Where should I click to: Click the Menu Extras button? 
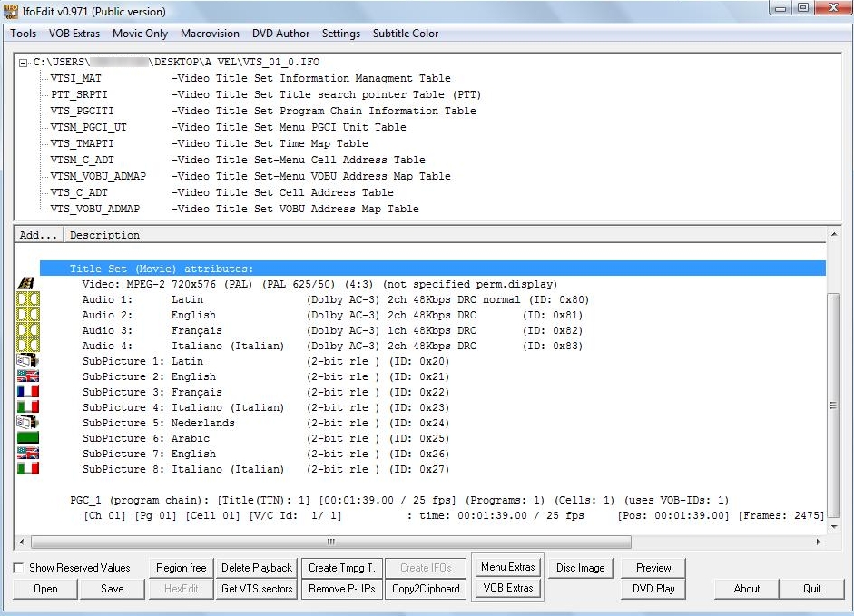(x=507, y=567)
